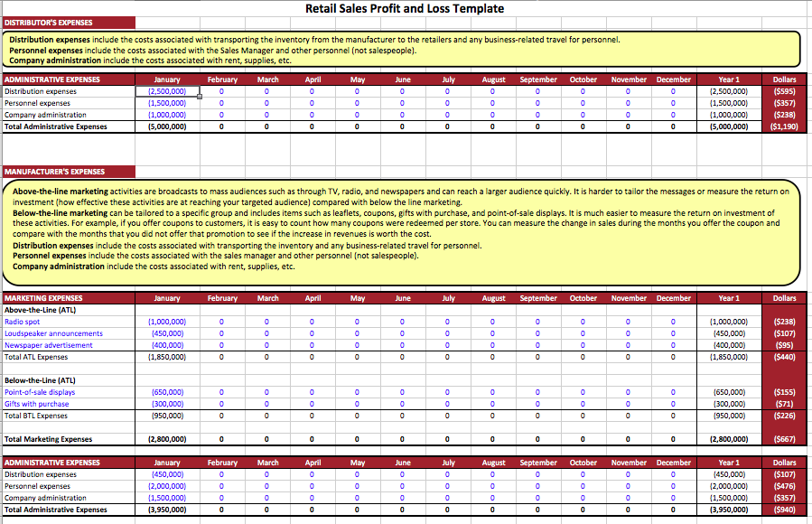Click the Radio spot row label
812x524 pixels.
pos(23,322)
